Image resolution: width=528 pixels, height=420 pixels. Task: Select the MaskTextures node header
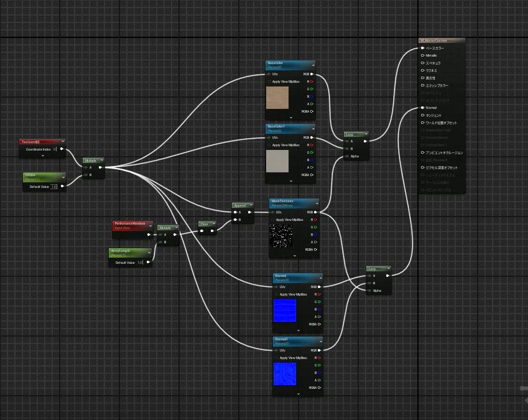pos(294,203)
